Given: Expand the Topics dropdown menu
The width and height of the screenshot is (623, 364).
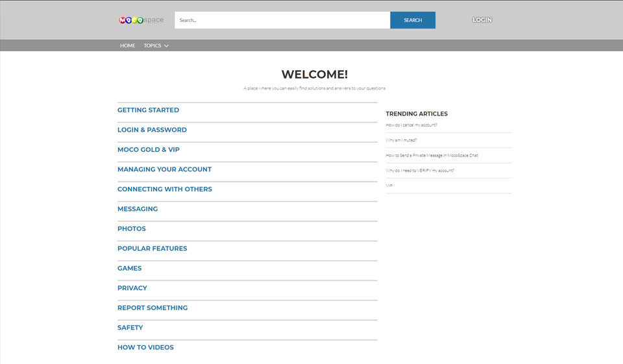Looking at the screenshot, I should (156, 45).
